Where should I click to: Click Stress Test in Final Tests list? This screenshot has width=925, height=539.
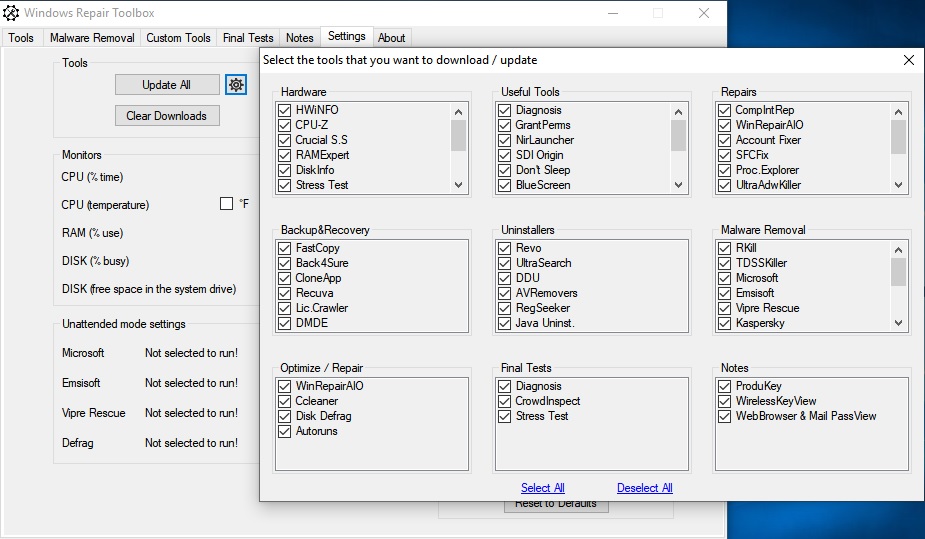pyautogui.click(x=542, y=416)
